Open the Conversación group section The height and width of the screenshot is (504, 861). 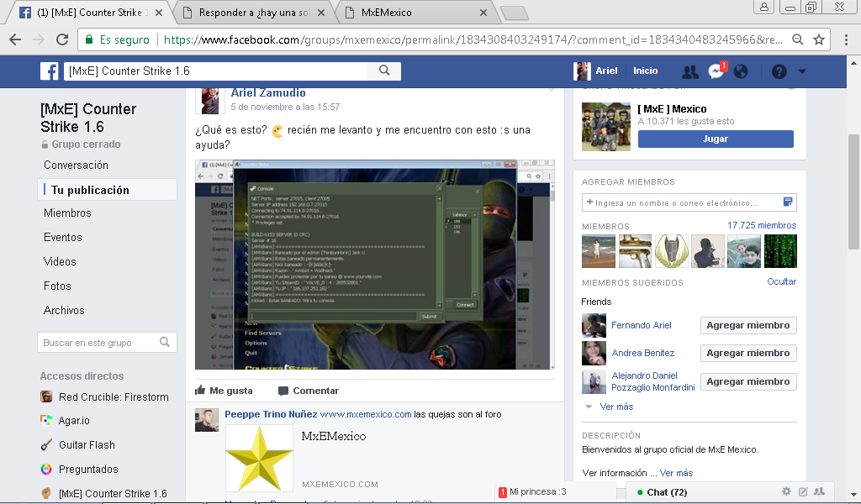76,165
